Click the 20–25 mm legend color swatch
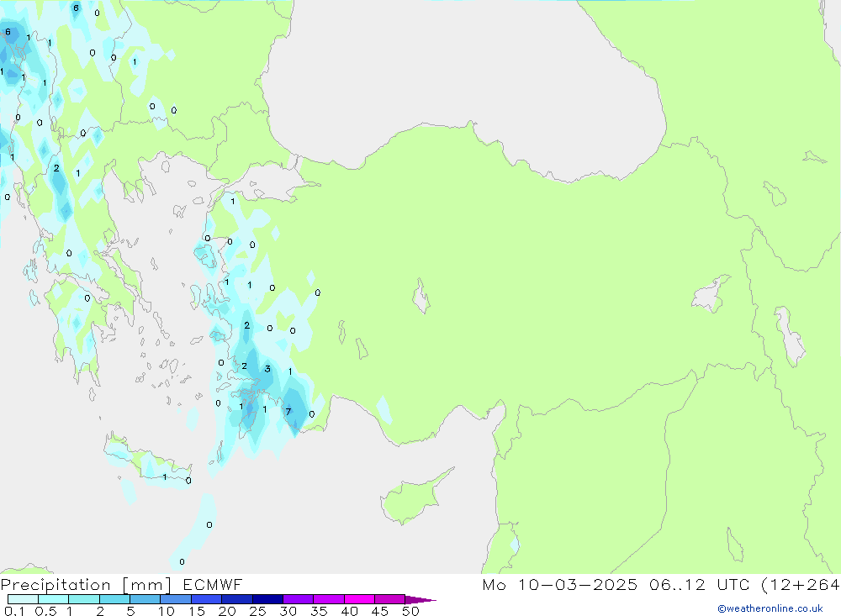The image size is (841, 616). (237, 599)
